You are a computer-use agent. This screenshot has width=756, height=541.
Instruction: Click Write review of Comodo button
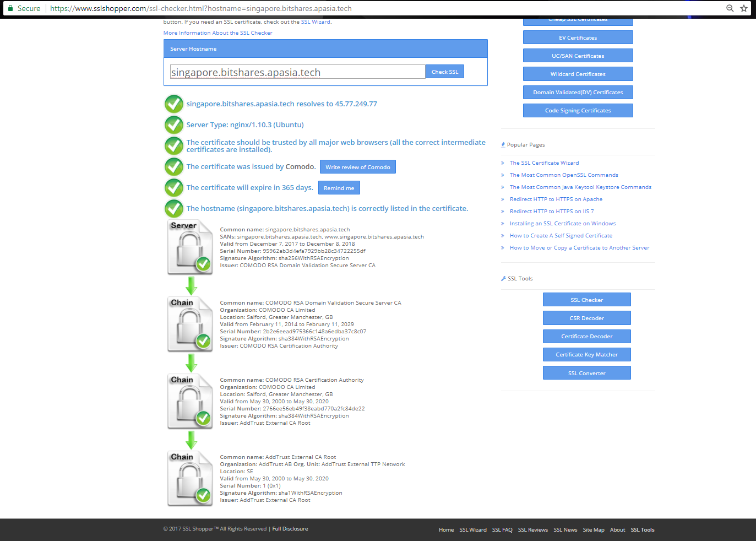point(358,167)
